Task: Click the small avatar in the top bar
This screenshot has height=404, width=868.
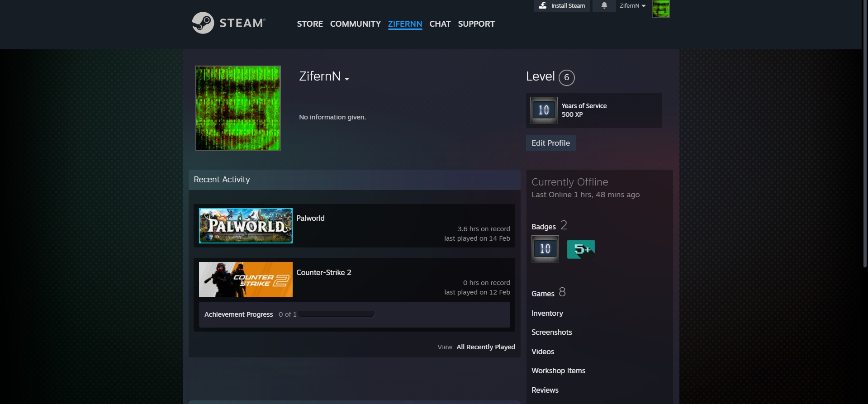Action: pyautogui.click(x=660, y=9)
